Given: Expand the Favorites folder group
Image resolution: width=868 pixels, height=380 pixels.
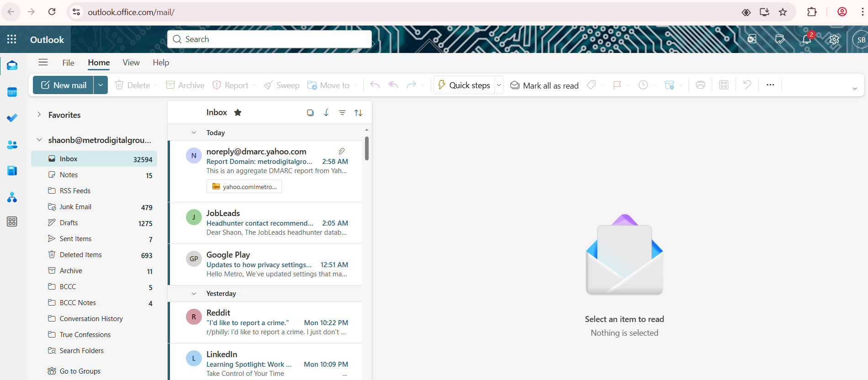Looking at the screenshot, I should [39, 115].
